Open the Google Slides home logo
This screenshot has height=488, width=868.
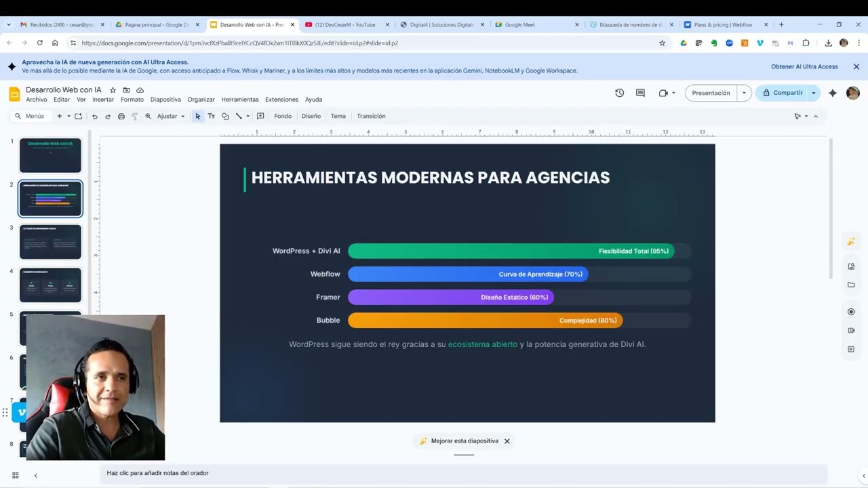(14, 94)
